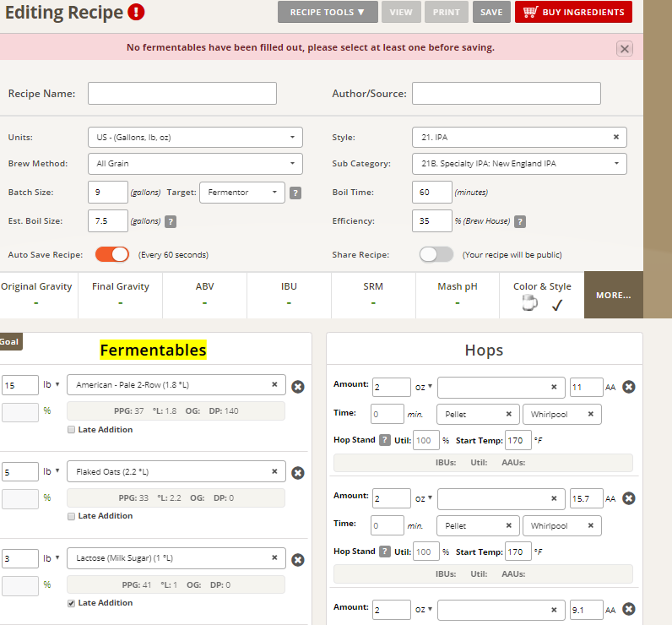Click Start Temp field of 11 AA hop

pos(518,440)
